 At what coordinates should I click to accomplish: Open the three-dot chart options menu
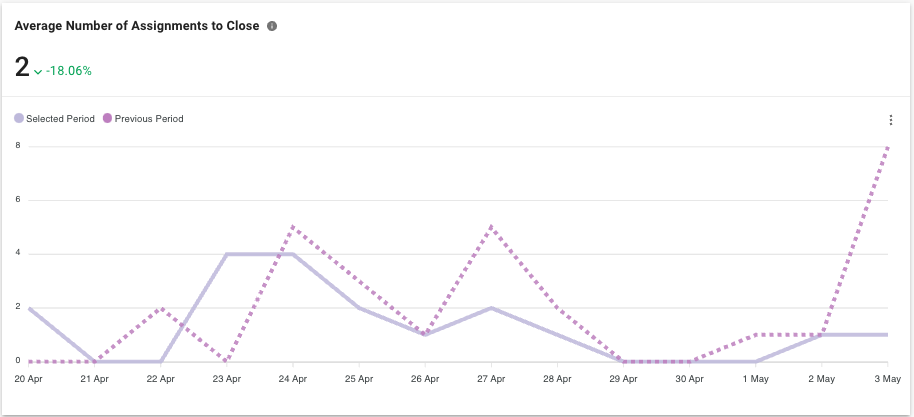[x=890, y=120]
